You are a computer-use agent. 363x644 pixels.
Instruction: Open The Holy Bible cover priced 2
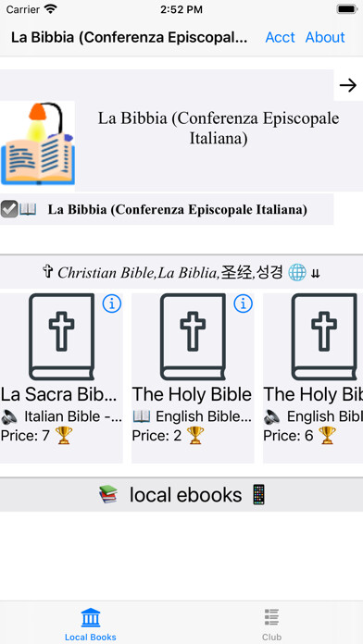coord(193,337)
